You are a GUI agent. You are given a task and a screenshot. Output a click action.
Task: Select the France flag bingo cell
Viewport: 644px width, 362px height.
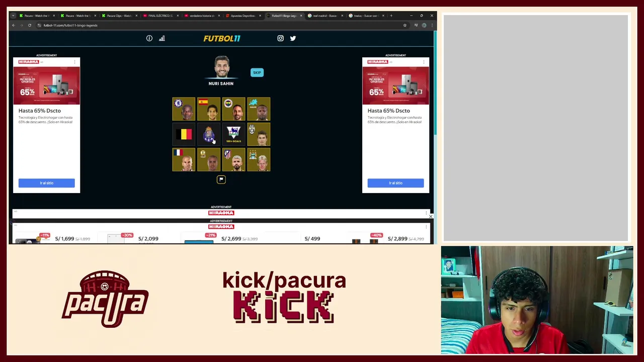184,159
